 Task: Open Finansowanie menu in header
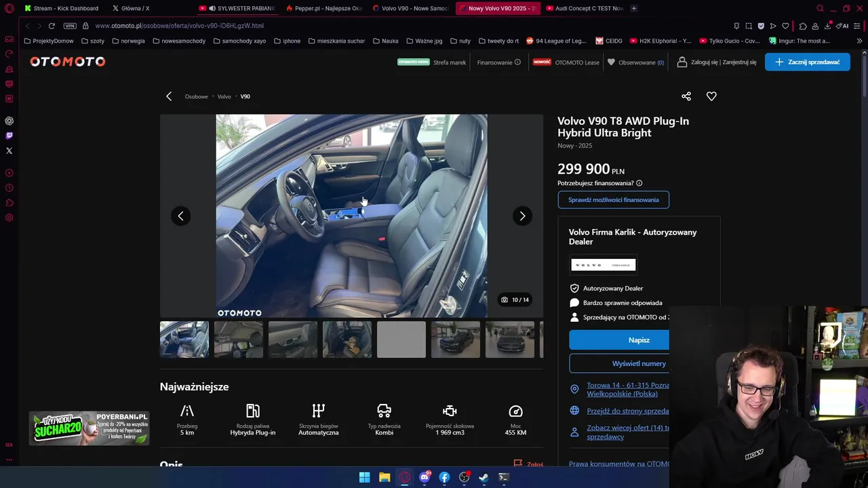pyautogui.click(x=498, y=62)
